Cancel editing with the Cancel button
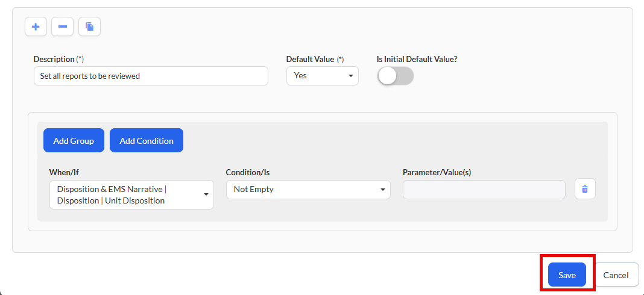This screenshot has width=644, height=295. (616, 275)
